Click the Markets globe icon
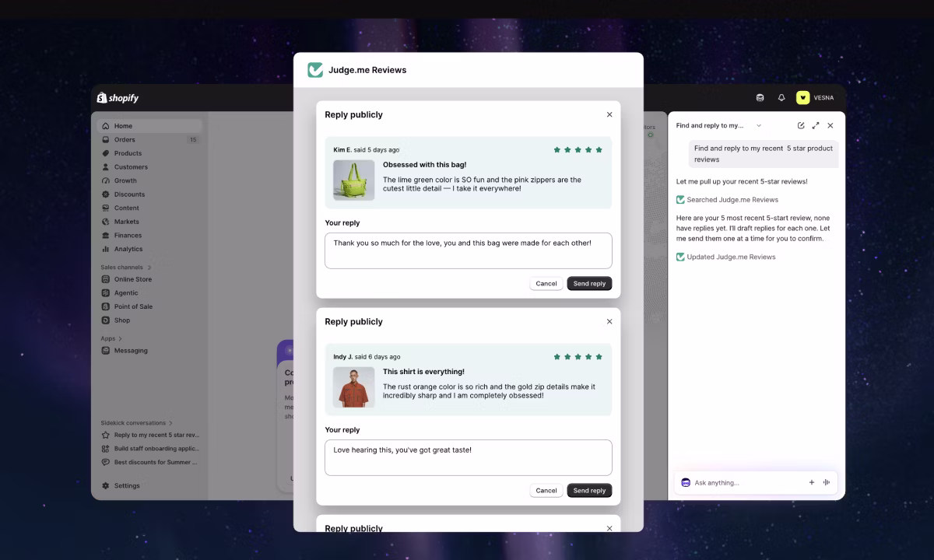934x560 pixels. click(x=106, y=222)
